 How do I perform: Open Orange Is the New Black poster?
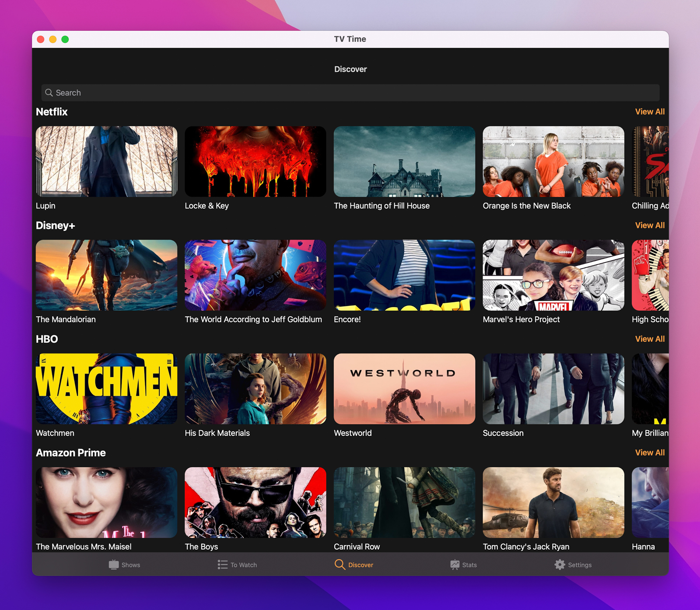553,161
